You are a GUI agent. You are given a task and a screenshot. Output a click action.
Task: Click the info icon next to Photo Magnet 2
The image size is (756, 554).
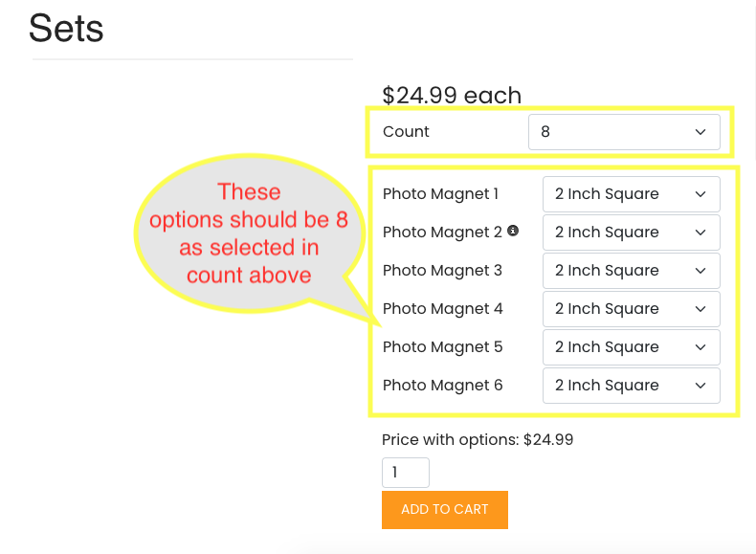[514, 231]
